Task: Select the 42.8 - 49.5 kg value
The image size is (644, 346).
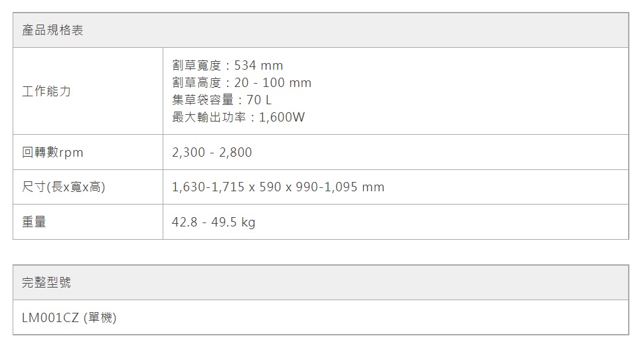Action: [213, 222]
